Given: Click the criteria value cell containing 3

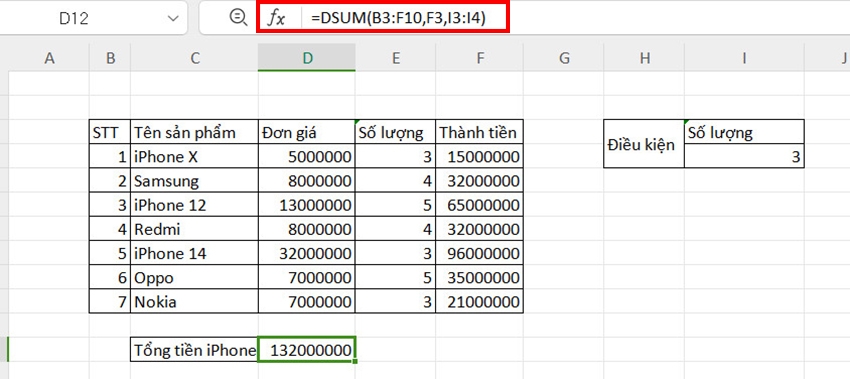Looking at the screenshot, I should [x=745, y=156].
